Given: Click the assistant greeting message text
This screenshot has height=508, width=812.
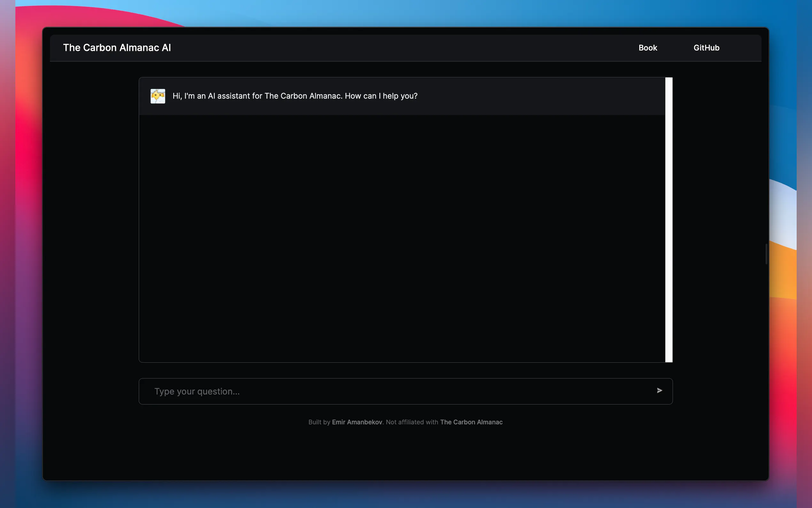Looking at the screenshot, I should (295, 96).
